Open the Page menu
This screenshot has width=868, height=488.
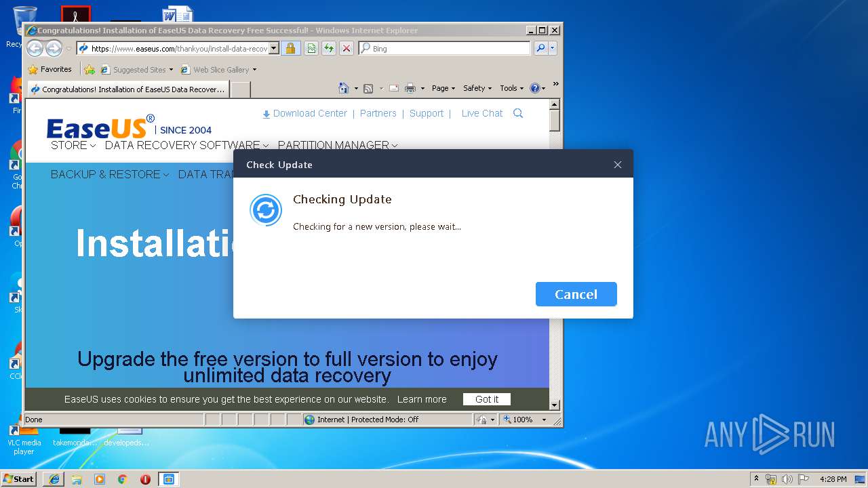(x=443, y=88)
